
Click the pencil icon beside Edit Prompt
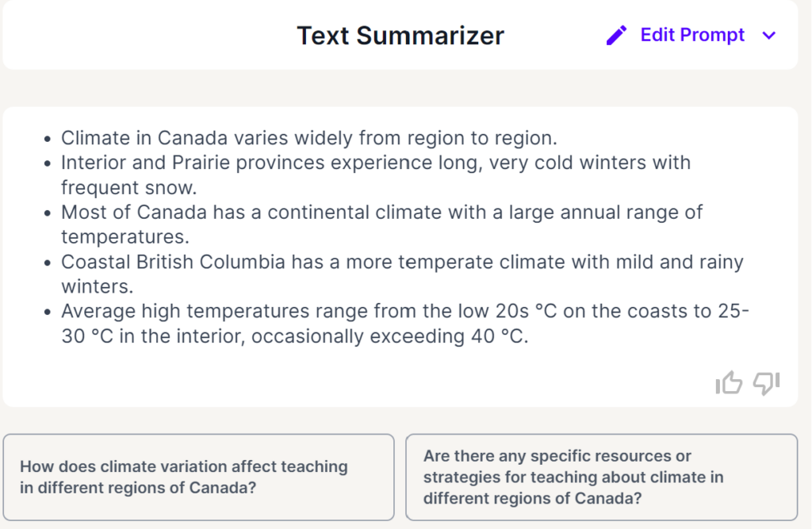click(x=616, y=36)
